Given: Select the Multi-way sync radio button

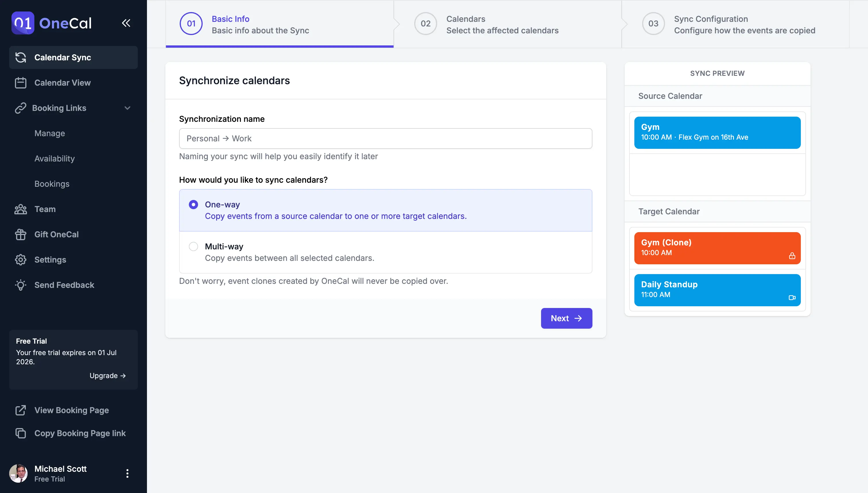Looking at the screenshot, I should pos(193,246).
